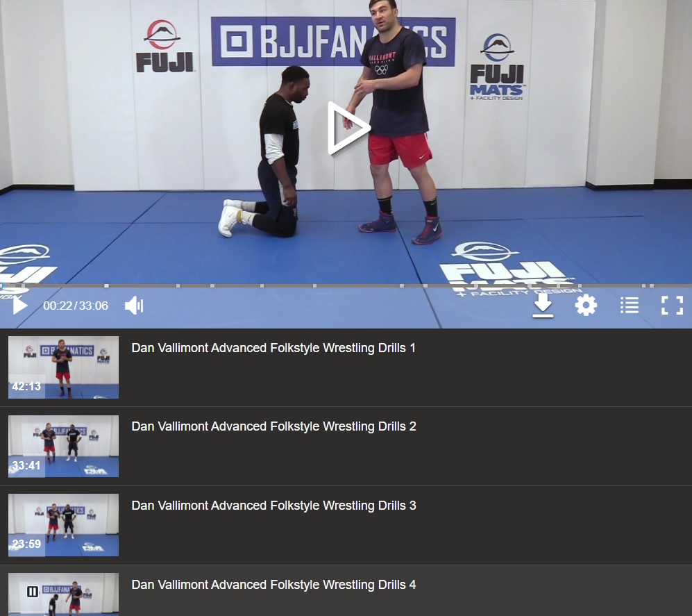692x616 pixels.
Task: Toggle the playlist list icon
Action: coord(629,305)
